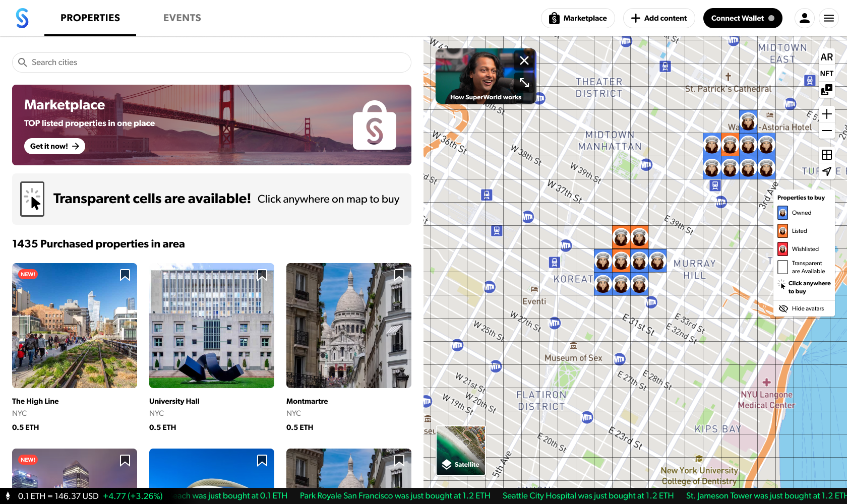Click the Museum of Sex marker
Image resolution: width=847 pixels, height=504 pixels.
coord(573,346)
